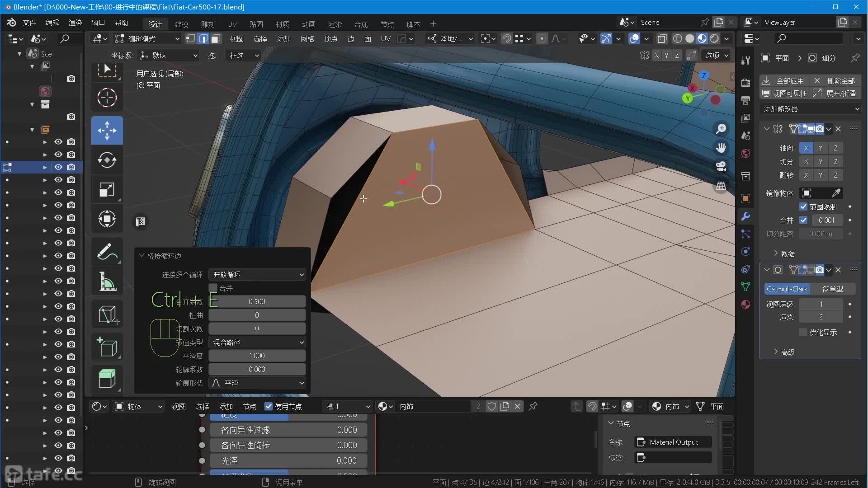Select the Measure tool

coord(107,282)
